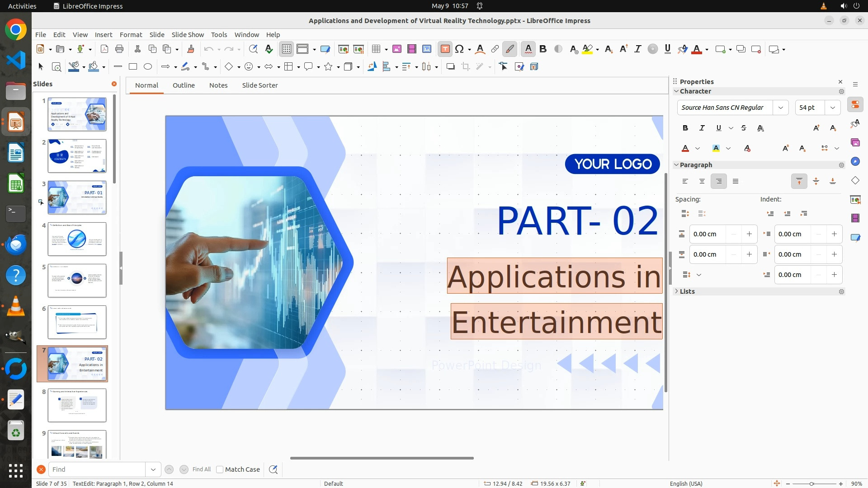Enable the Match Case checkbox
Viewport: 868px width, 488px height.
coord(220,469)
